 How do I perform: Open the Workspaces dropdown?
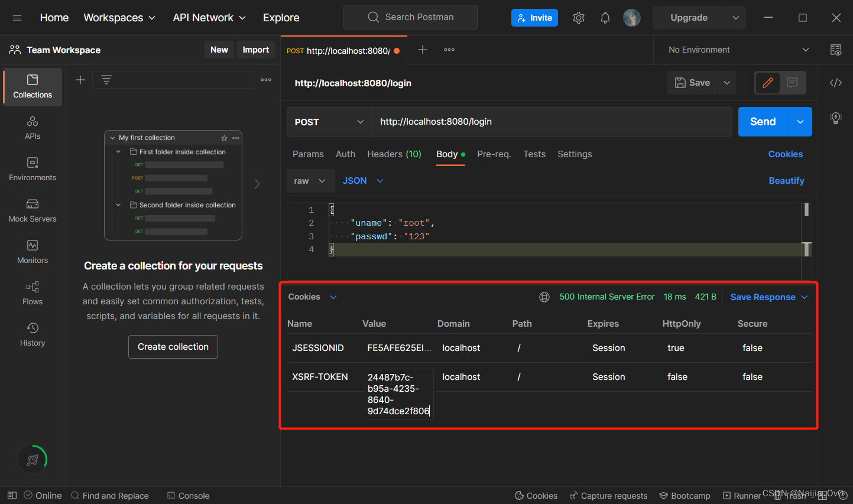coord(119,18)
